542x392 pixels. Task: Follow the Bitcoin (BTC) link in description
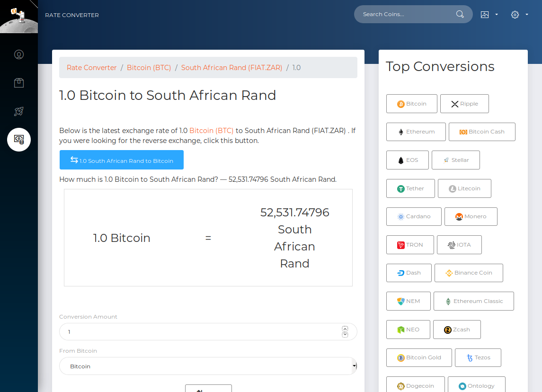click(x=211, y=131)
